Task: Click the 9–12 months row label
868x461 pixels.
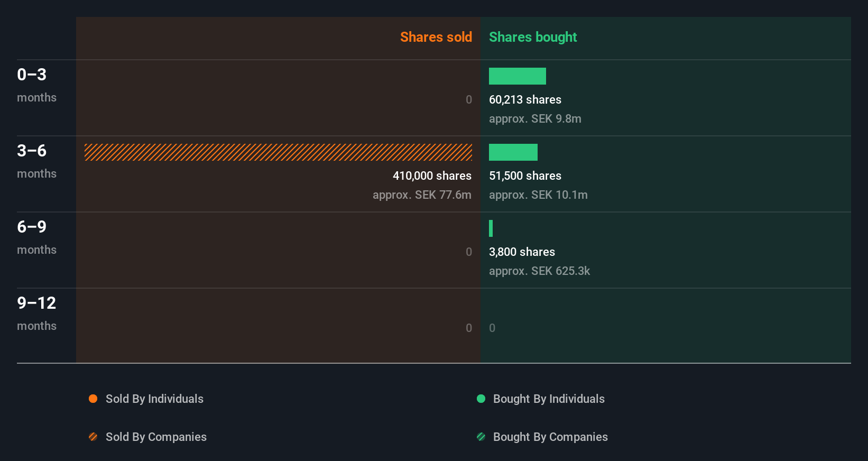Action: pos(36,314)
